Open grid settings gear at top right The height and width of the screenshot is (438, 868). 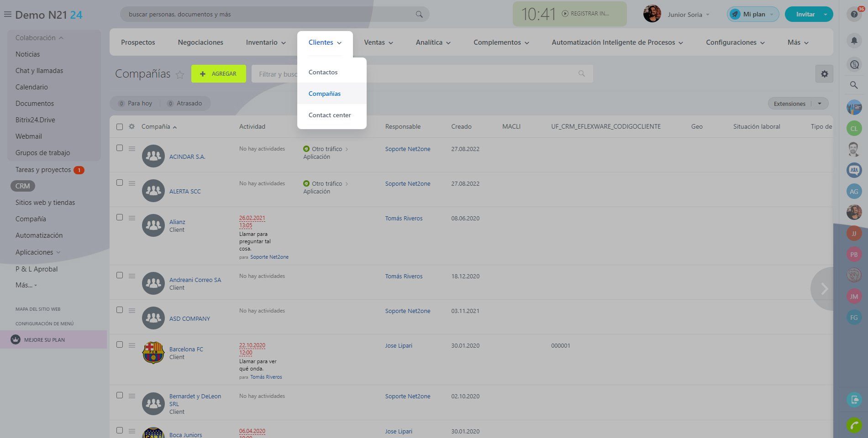point(824,74)
